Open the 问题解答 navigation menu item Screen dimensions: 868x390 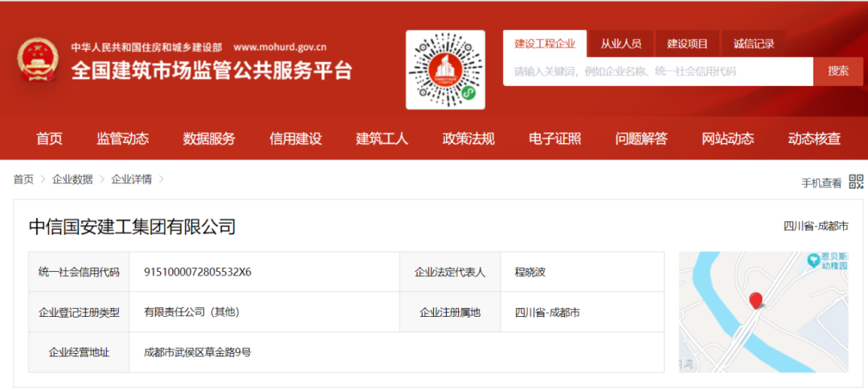coord(641,138)
